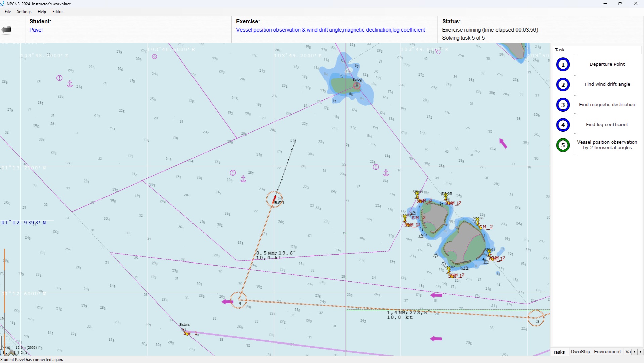The width and height of the screenshot is (644, 363).
Task: Click the back arrow icon beside Student
Action: pos(6,30)
